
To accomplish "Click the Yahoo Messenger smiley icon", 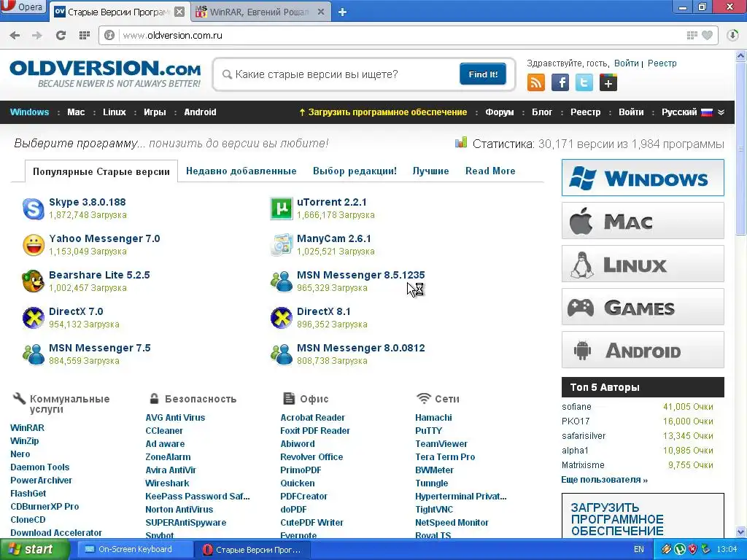I will pos(34,245).
